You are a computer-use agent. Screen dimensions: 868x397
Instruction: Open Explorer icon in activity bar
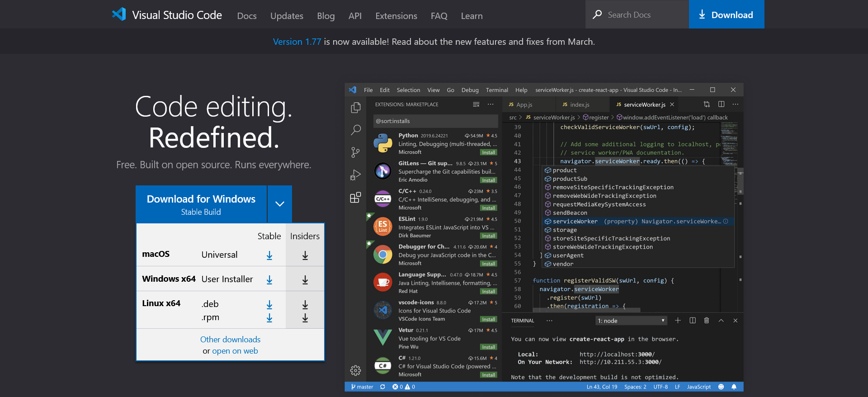point(356,108)
